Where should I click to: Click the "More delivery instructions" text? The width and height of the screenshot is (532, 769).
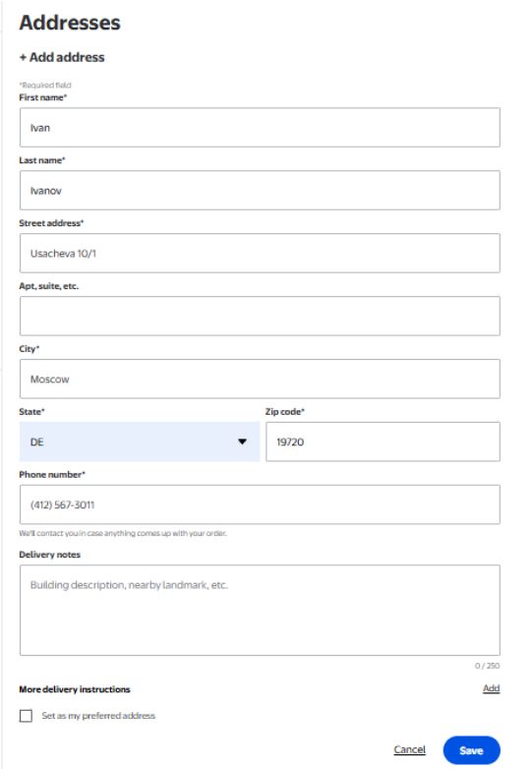pos(75,689)
